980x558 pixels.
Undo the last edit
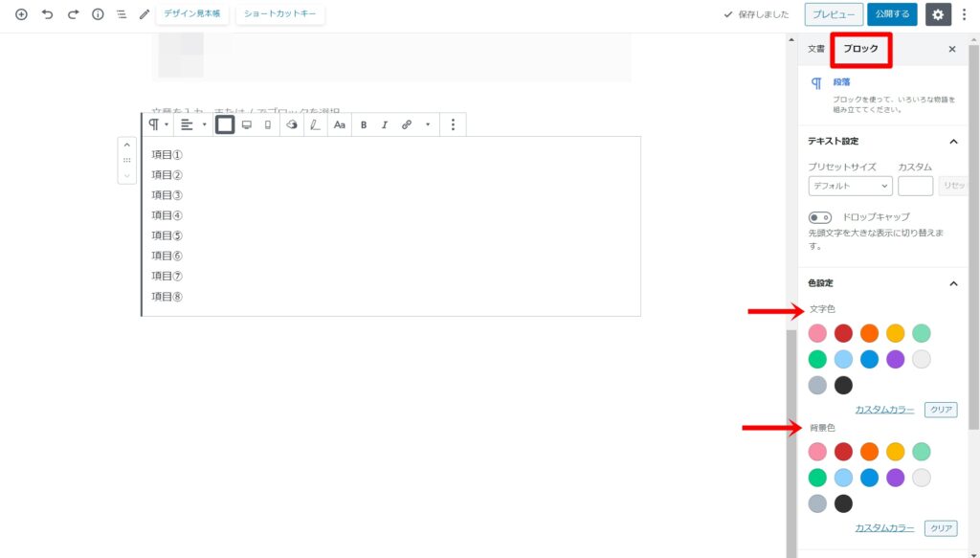(47, 14)
